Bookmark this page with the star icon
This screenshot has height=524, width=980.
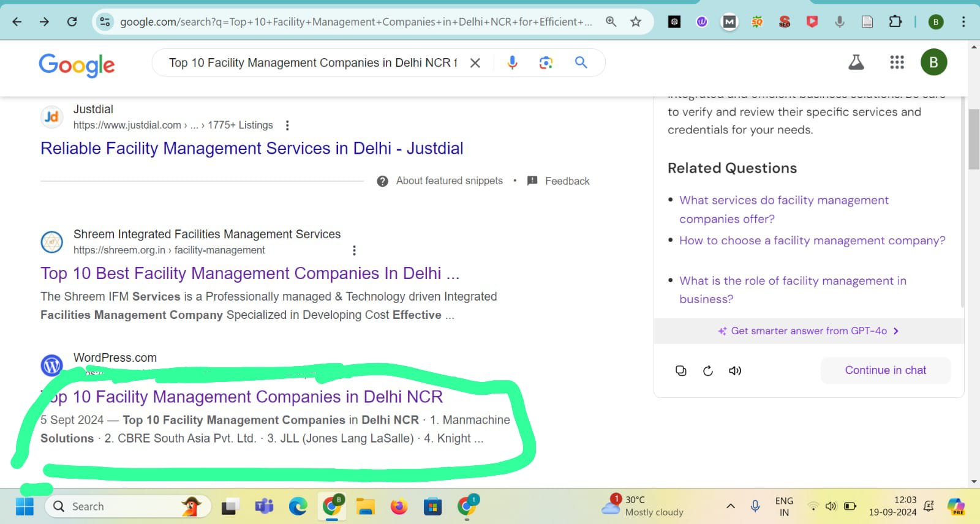pos(636,22)
